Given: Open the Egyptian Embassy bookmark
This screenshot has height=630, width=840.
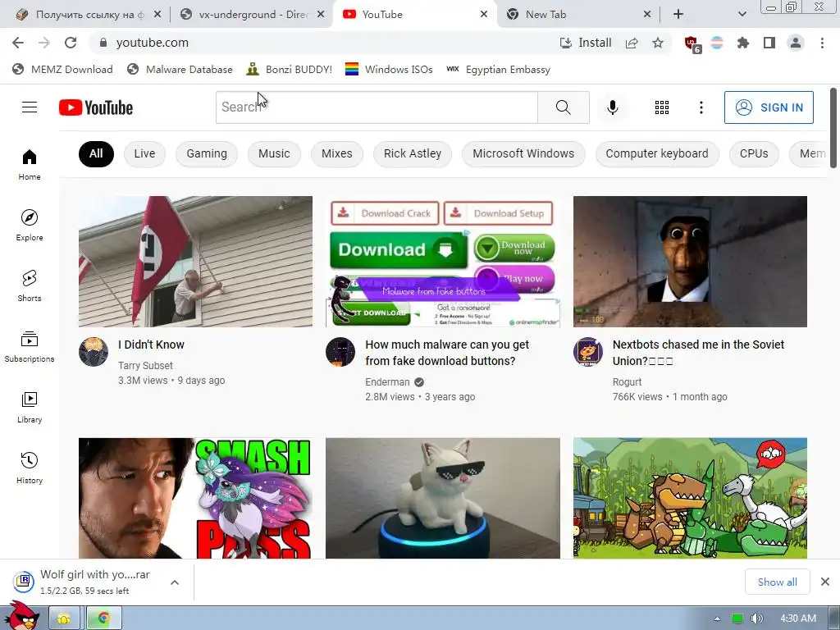Looking at the screenshot, I should coord(498,69).
